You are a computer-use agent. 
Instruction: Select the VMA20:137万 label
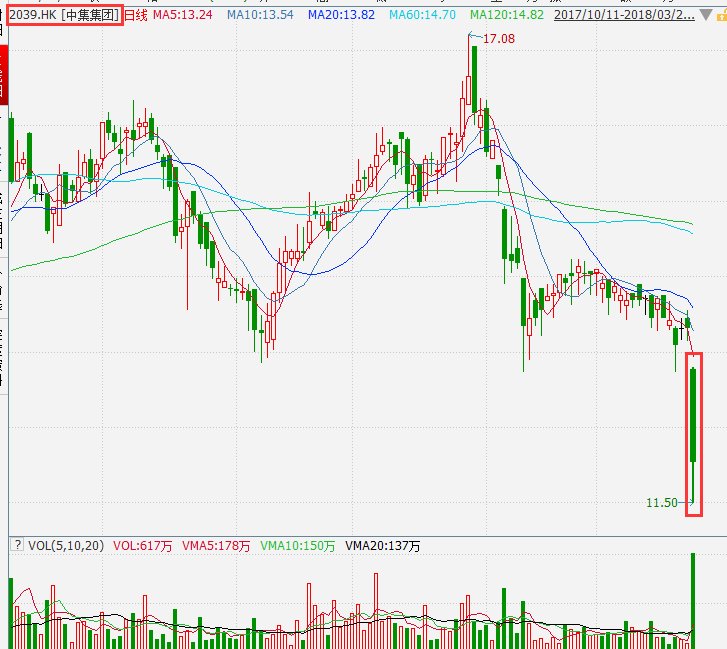pos(383,546)
